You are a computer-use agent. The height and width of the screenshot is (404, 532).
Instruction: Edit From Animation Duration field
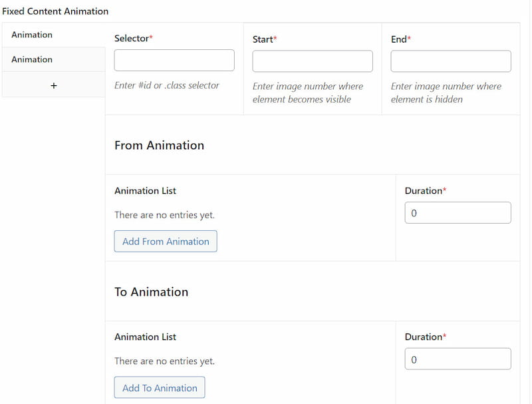[x=458, y=213]
